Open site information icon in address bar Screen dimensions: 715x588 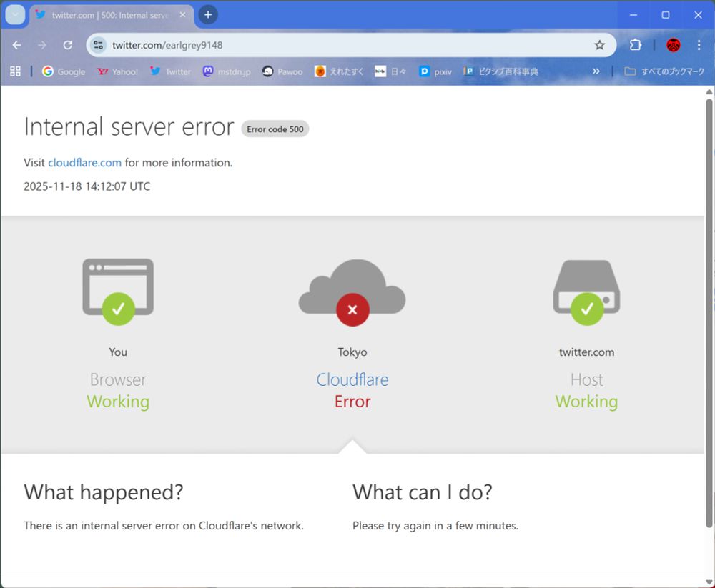pyautogui.click(x=98, y=45)
